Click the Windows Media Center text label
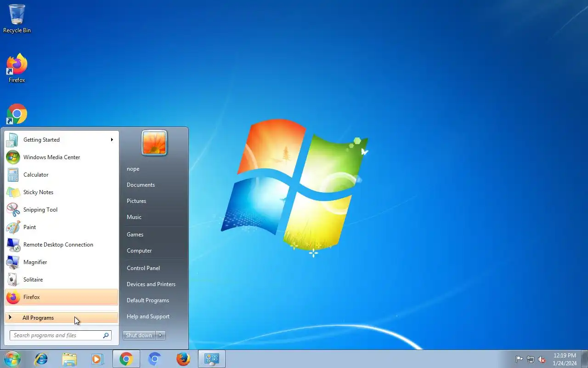 pos(52,157)
